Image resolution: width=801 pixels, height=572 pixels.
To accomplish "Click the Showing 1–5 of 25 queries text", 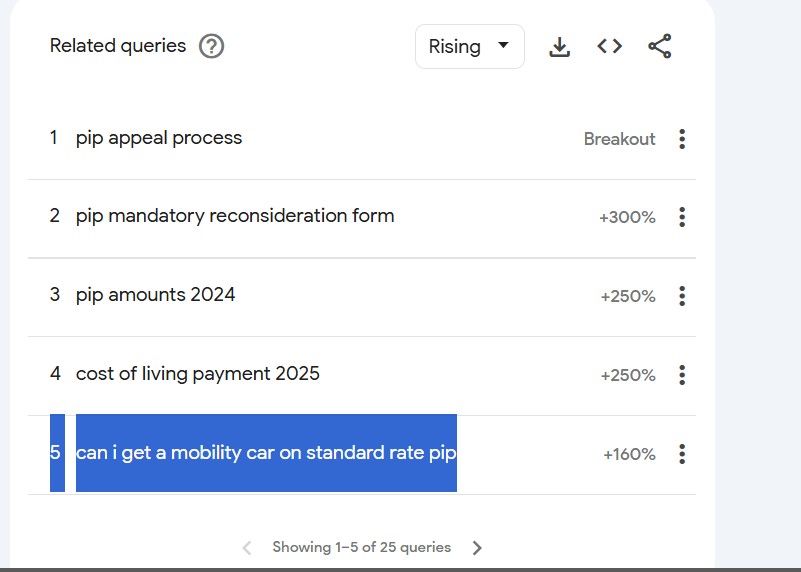I will (361, 548).
